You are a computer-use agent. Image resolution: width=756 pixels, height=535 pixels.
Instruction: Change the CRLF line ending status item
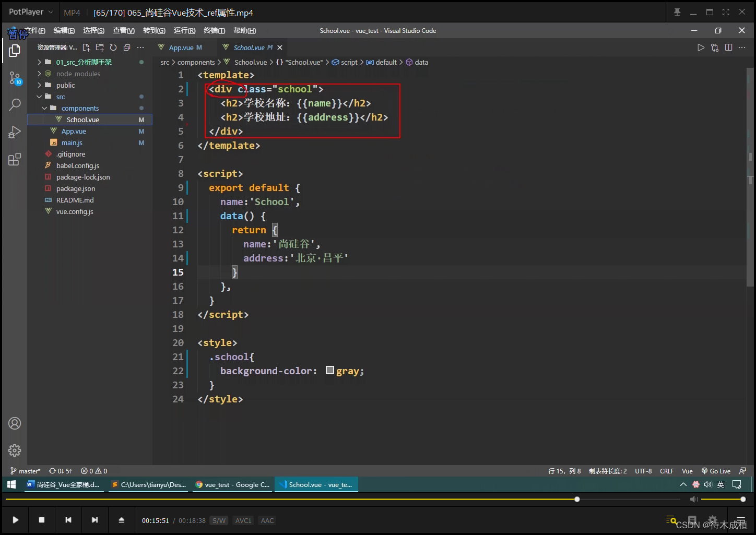667,471
